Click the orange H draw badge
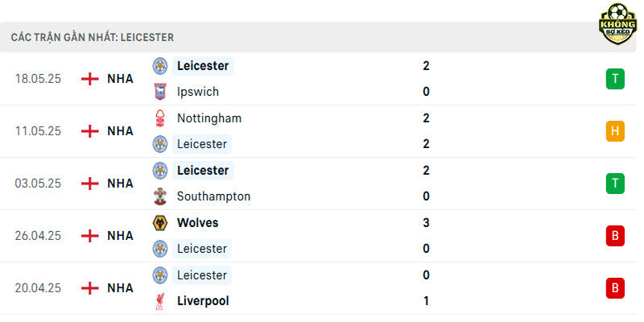Image resolution: width=644 pixels, height=322 pixels. 615,131
